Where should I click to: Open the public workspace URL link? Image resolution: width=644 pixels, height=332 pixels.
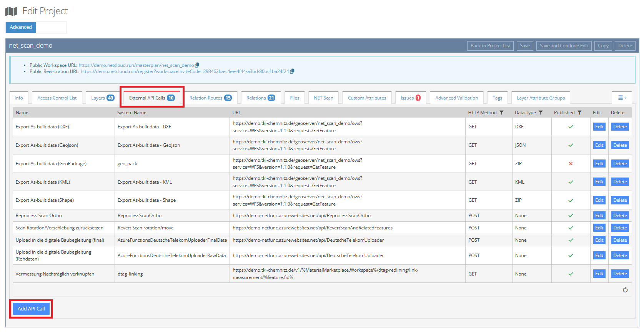point(136,65)
